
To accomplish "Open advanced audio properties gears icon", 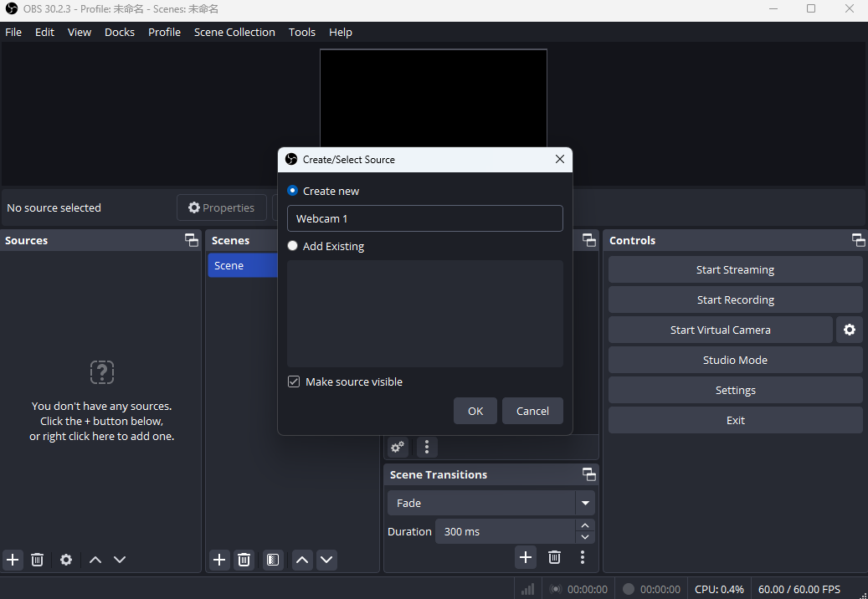I will pyautogui.click(x=398, y=447).
